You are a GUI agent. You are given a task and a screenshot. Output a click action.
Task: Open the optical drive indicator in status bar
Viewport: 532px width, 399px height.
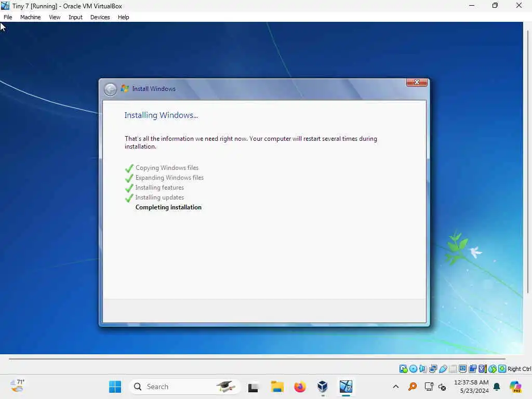[x=413, y=369]
